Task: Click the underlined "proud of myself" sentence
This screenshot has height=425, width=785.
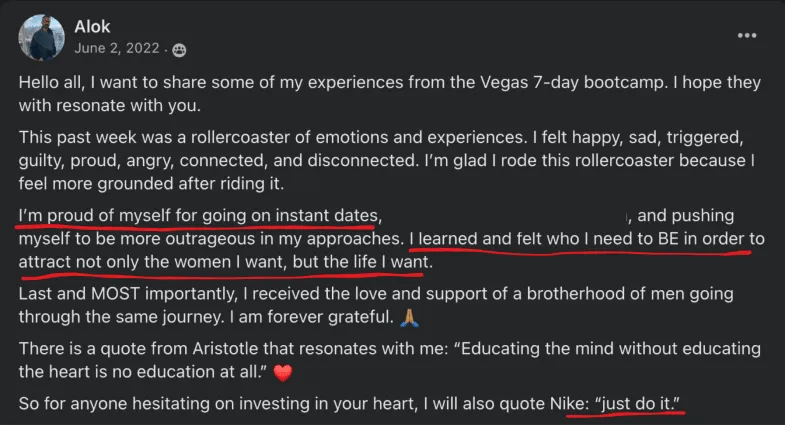Action: (200, 216)
